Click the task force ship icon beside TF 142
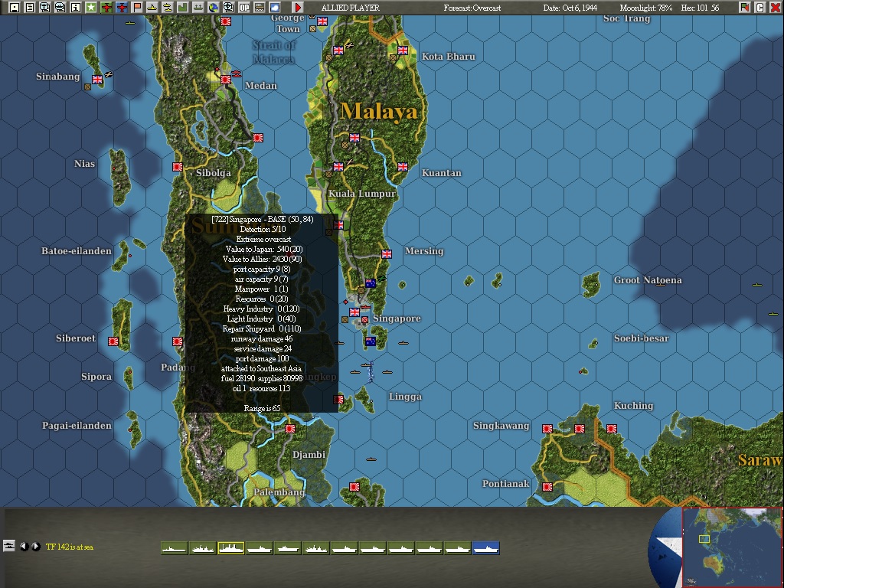Screen dimensions: 882x588 [9, 546]
